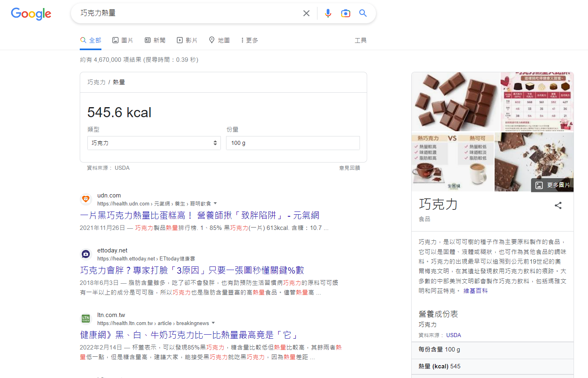Click the 約有 4,670,000 項結果 stats text

pyautogui.click(x=139, y=60)
